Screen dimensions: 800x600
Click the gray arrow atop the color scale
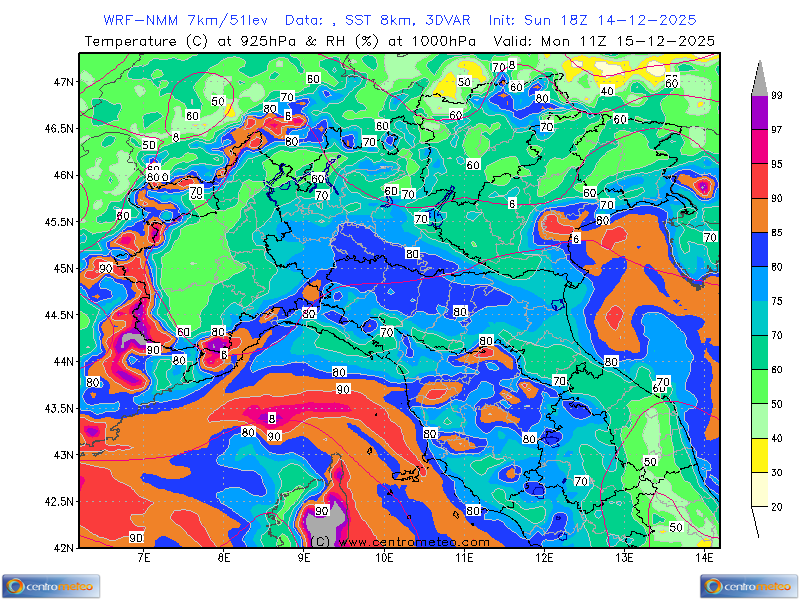click(760, 78)
